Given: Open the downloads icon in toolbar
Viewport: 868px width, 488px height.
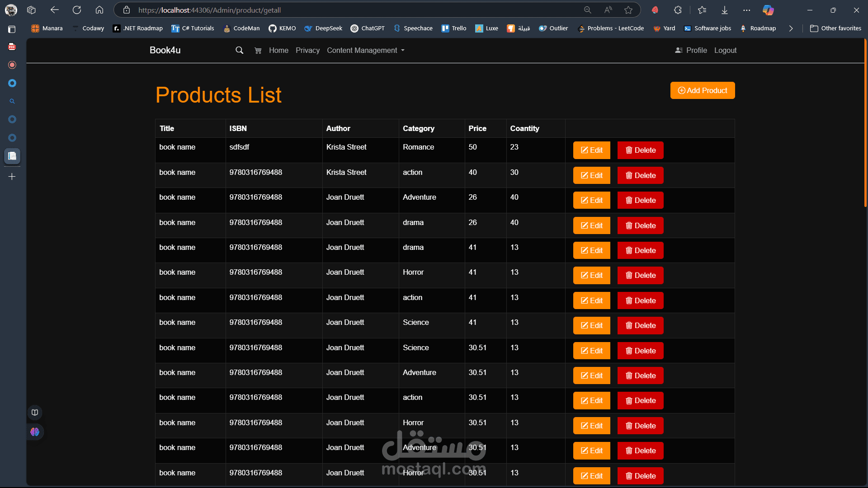Looking at the screenshot, I should point(724,10).
